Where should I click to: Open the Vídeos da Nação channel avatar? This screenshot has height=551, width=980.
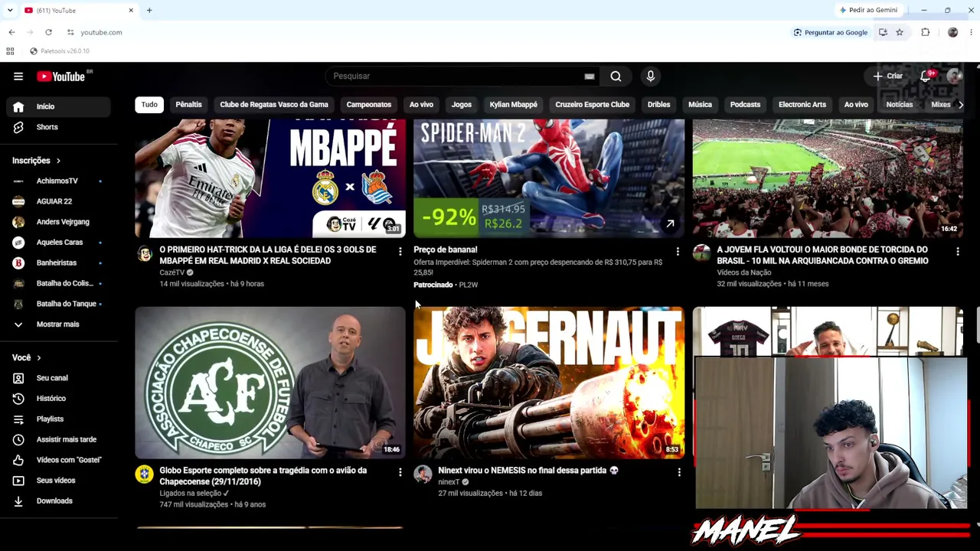click(701, 254)
